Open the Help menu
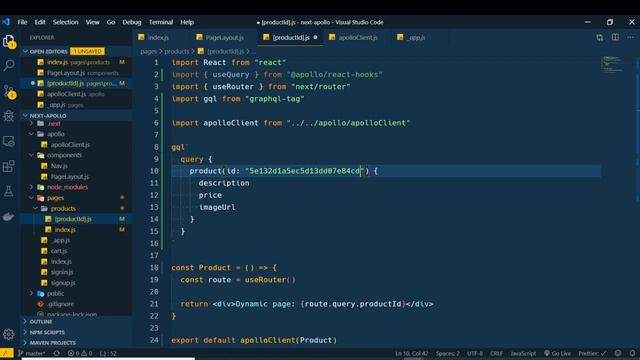 point(187,22)
